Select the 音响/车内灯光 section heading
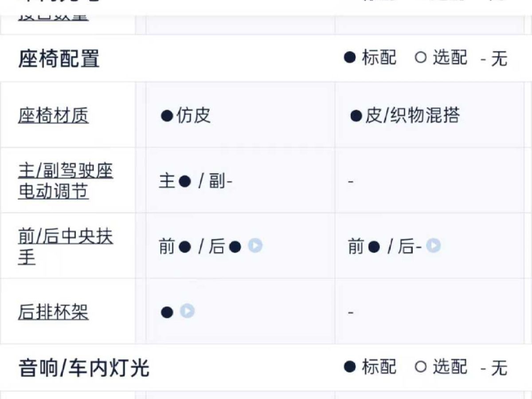The image size is (532, 399). pyautogui.click(x=84, y=368)
